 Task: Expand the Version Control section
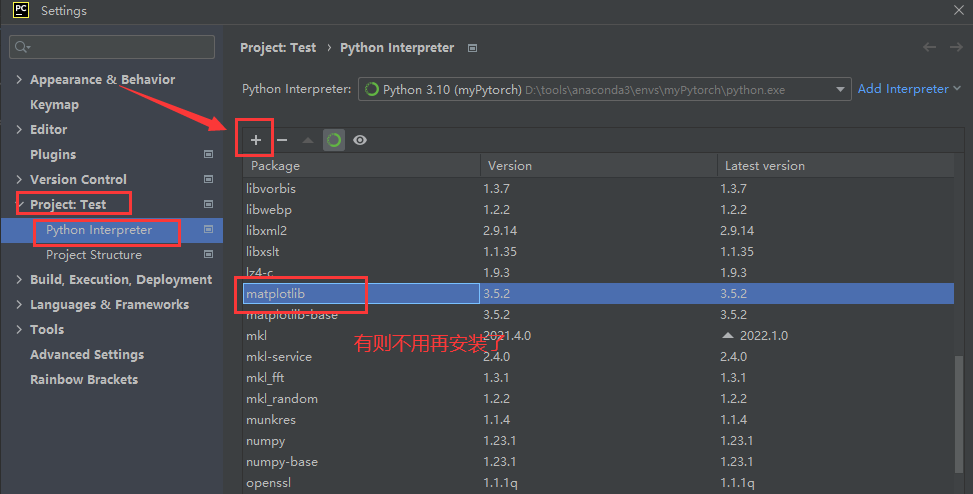[x=19, y=179]
